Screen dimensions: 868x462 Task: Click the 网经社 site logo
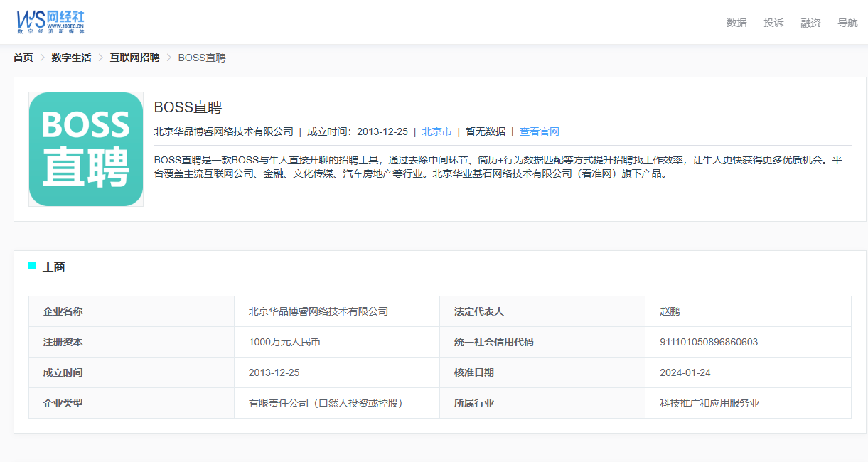click(51, 22)
